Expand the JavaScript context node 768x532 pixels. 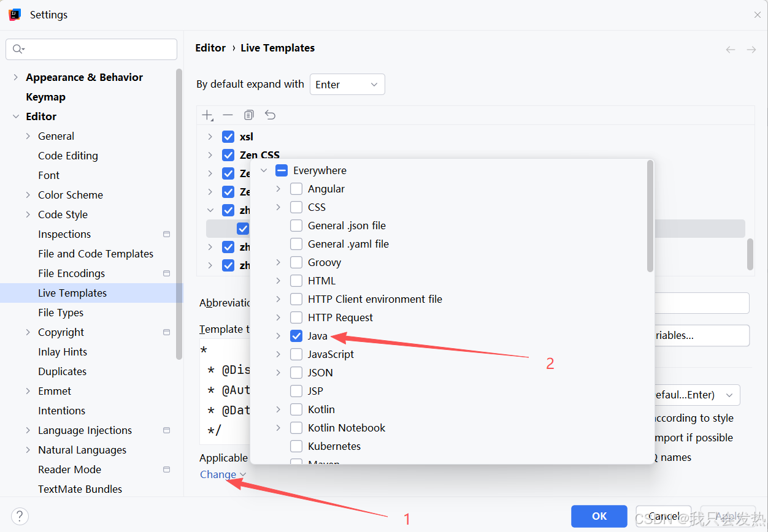(x=278, y=354)
